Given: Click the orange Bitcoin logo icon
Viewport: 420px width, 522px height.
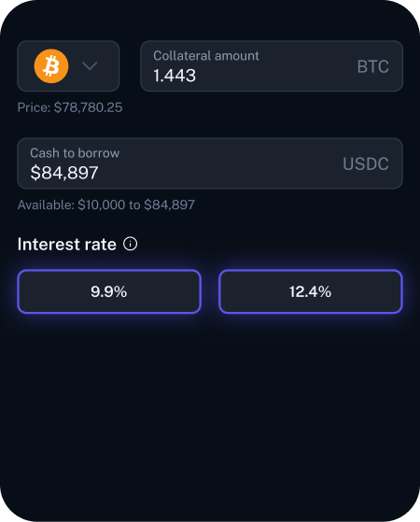Looking at the screenshot, I should coord(51,66).
